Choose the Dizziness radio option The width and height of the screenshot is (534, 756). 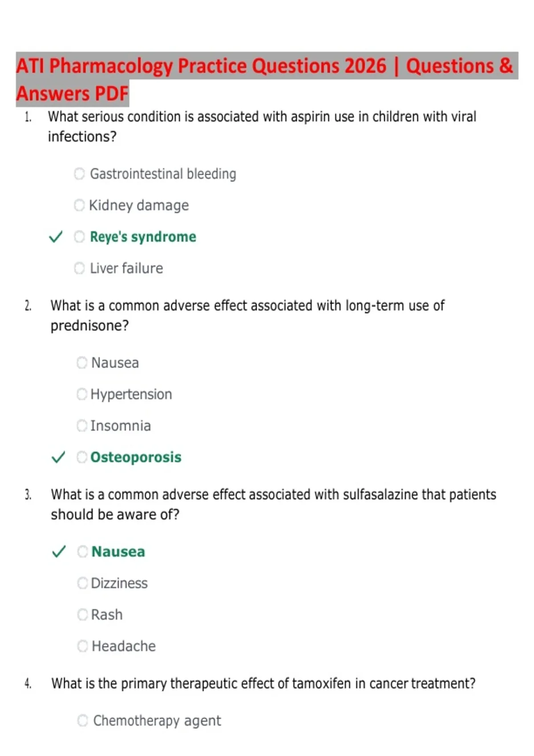(x=83, y=583)
